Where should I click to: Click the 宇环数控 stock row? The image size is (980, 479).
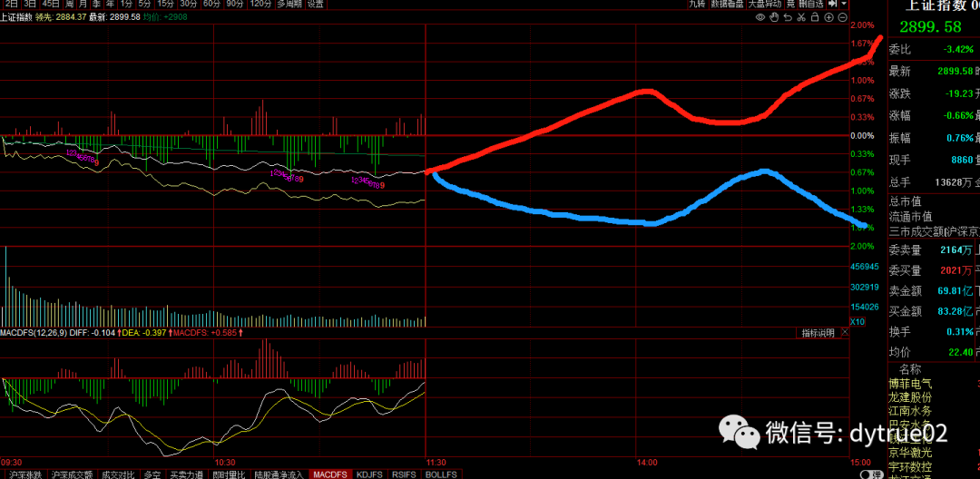[909, 466]
